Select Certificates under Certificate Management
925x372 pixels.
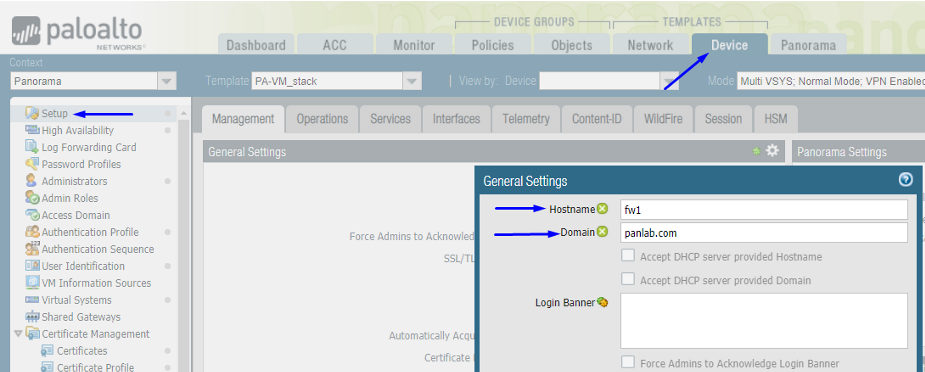82,351
